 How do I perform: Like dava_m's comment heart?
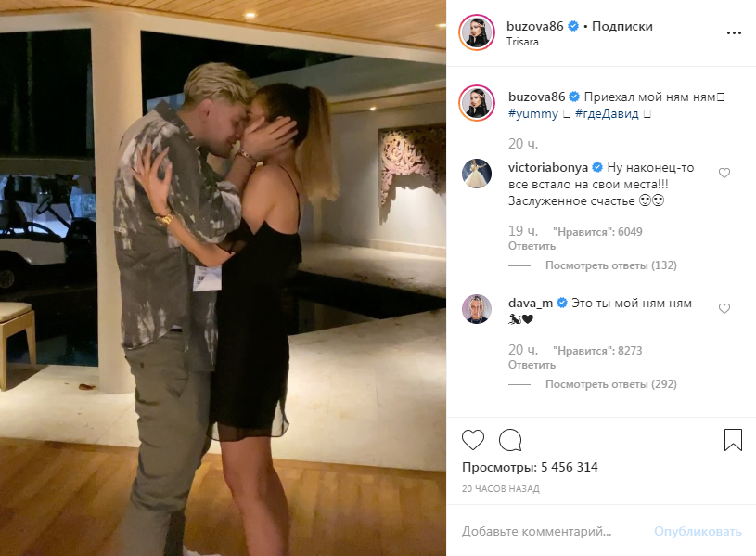click(724, 308)
